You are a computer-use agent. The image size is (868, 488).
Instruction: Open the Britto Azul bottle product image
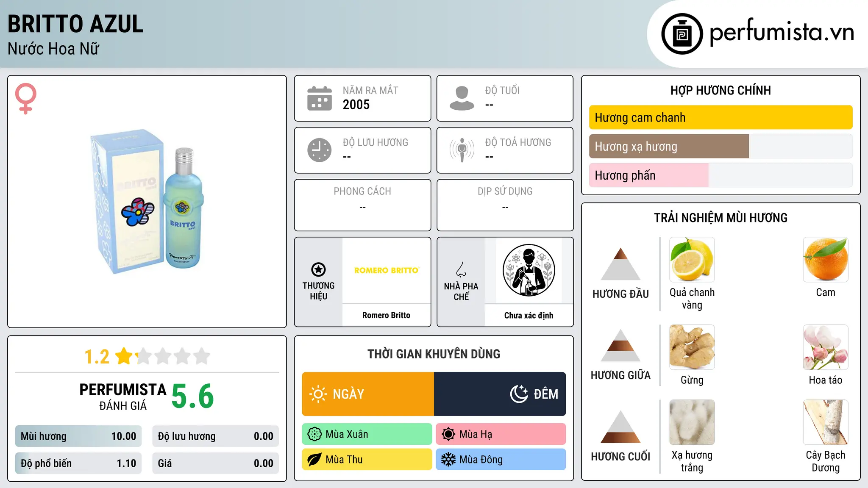pos(147,202)
